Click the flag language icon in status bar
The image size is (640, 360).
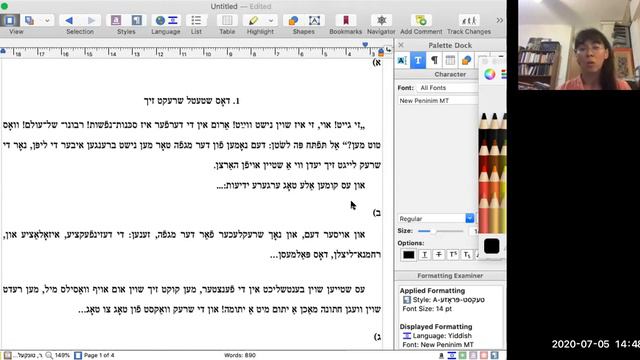(452, 356)
